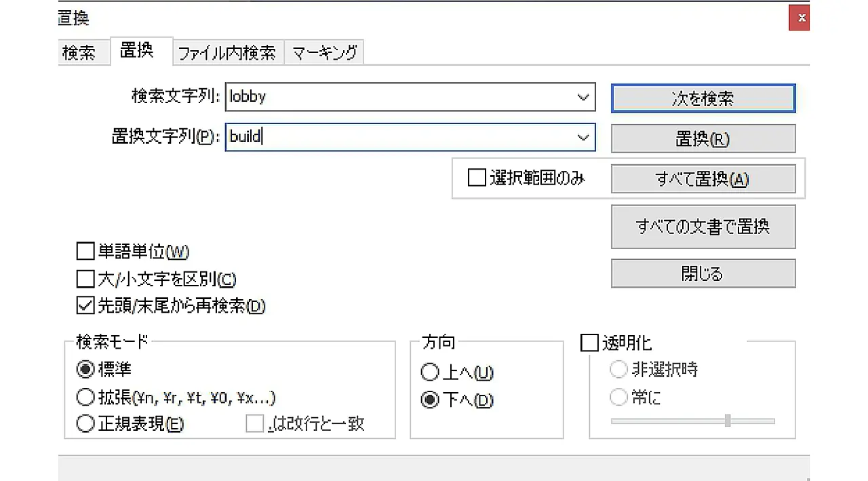This screenshot has height=481, width=868.
Task: Open the ファイル内検索 tab
Action: [x=226, y=53]
